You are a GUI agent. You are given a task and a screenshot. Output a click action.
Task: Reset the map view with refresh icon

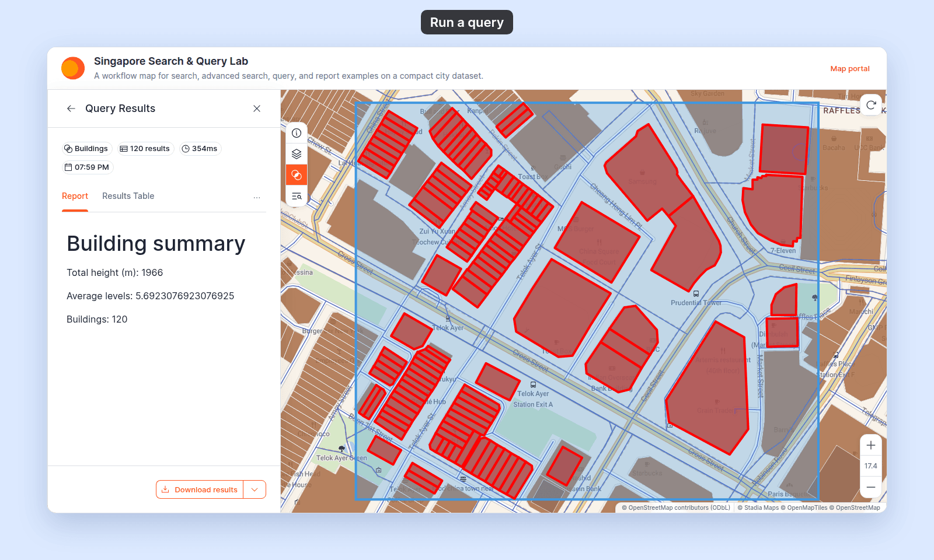[x=871, y=105]
